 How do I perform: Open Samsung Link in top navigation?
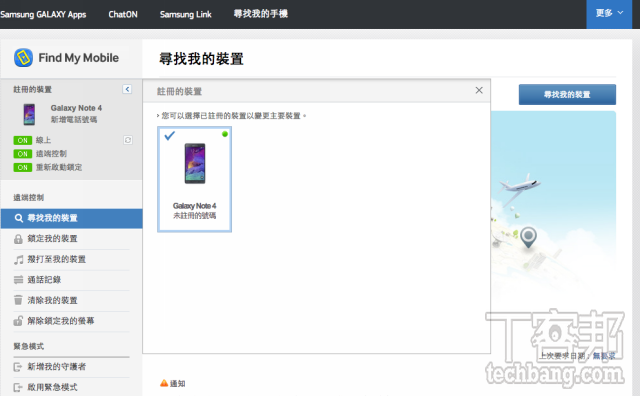coord(186,14)
